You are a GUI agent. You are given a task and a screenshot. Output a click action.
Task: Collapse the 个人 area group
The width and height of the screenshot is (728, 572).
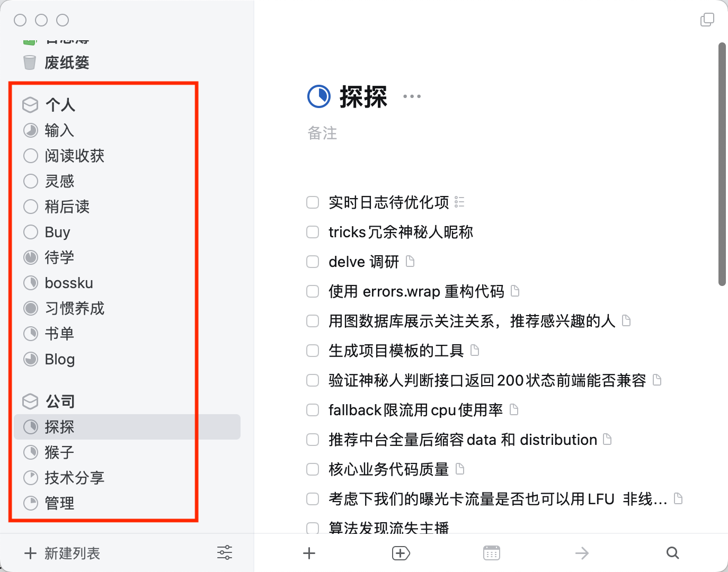[x=60, y=105]
